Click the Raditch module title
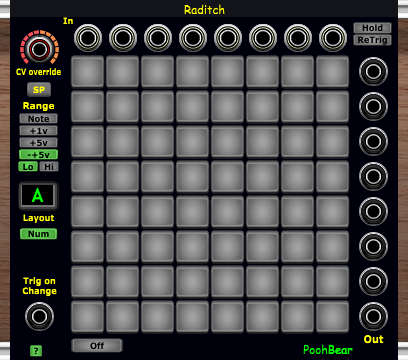This screenshot has width=408, height=360. 204,10
